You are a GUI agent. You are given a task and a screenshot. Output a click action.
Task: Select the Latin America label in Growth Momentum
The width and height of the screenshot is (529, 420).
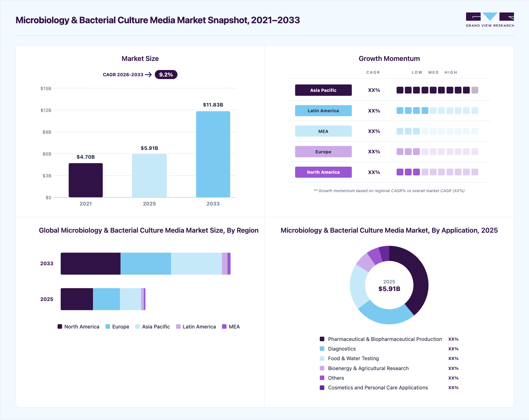(x=323, y=111)
